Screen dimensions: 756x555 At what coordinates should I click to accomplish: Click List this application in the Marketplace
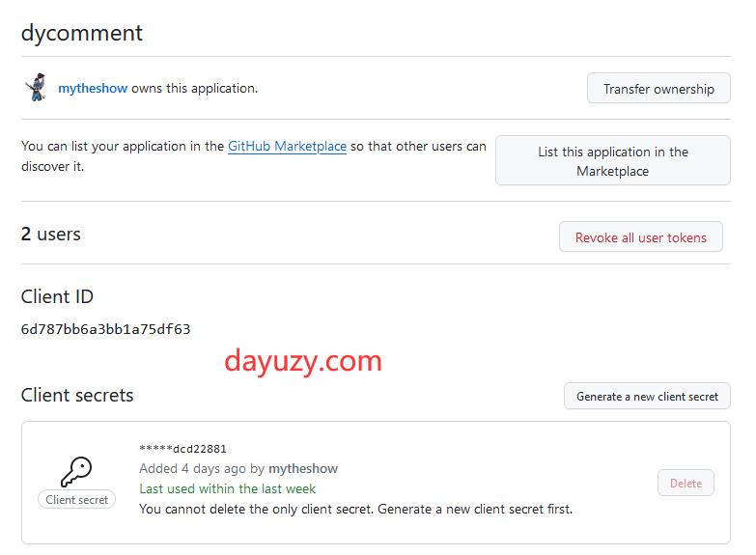(x=612, y=161)
